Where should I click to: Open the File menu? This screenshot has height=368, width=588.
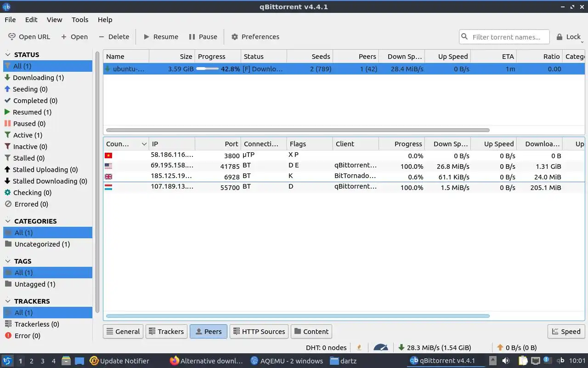(10, 20)
